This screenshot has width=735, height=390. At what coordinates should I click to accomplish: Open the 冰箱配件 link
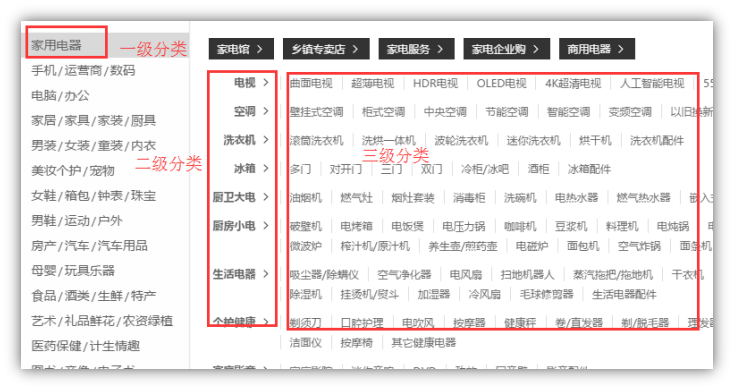click(589, 169)
